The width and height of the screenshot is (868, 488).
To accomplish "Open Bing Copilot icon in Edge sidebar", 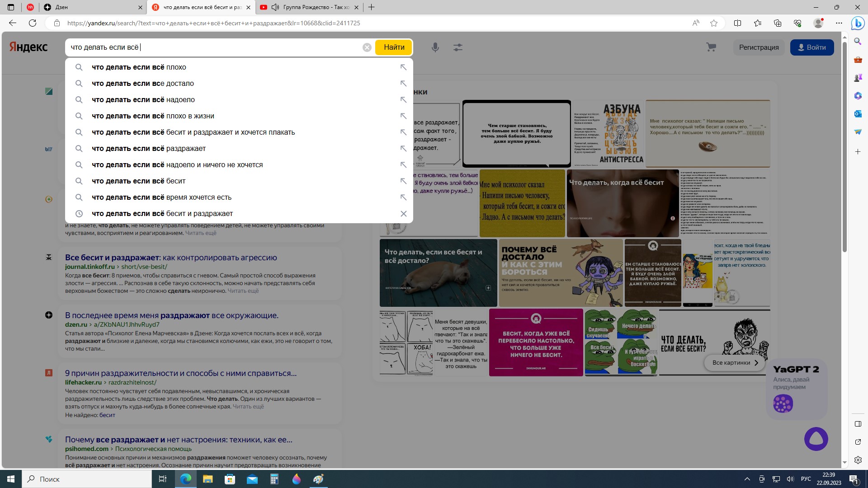I will (858, 23).
